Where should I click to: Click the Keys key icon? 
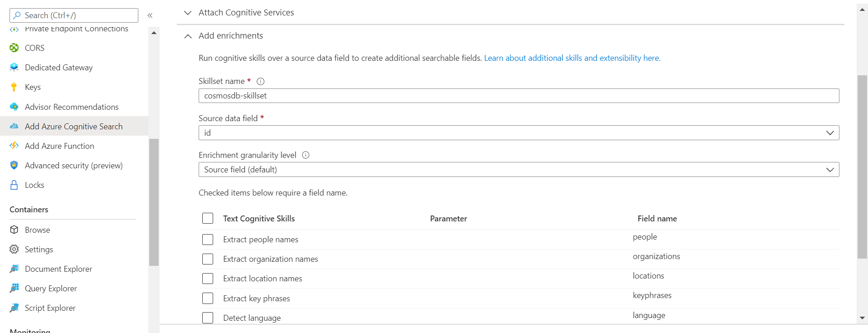pyautogui.click(x=14, y=87)
